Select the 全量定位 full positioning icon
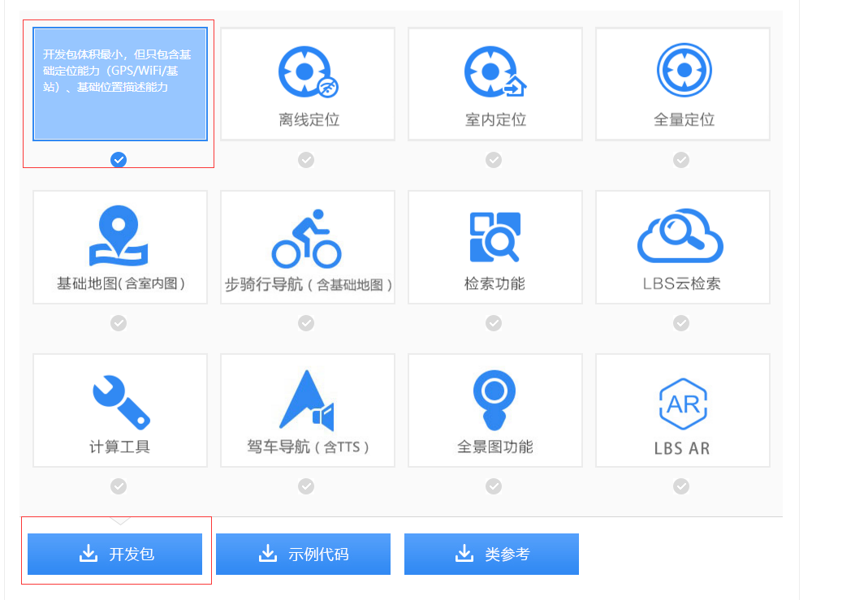This screenshot has height=600, width=868. [682, 71]
